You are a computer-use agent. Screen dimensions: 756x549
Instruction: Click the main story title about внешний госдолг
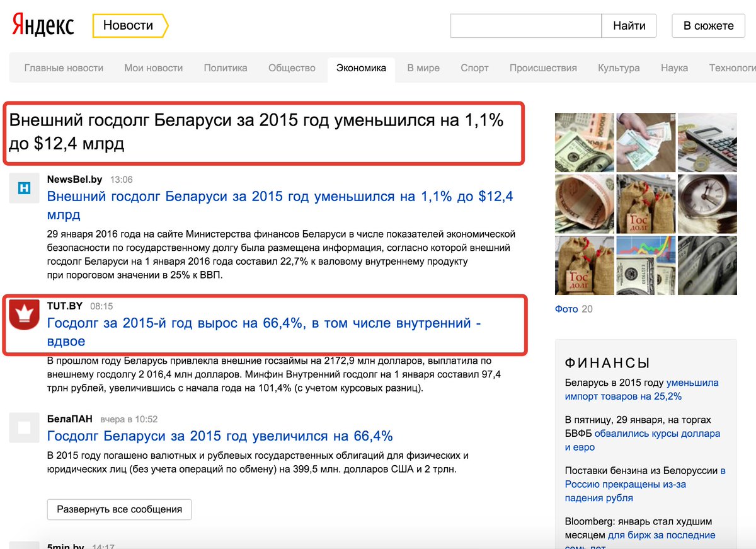coord(256,132)
